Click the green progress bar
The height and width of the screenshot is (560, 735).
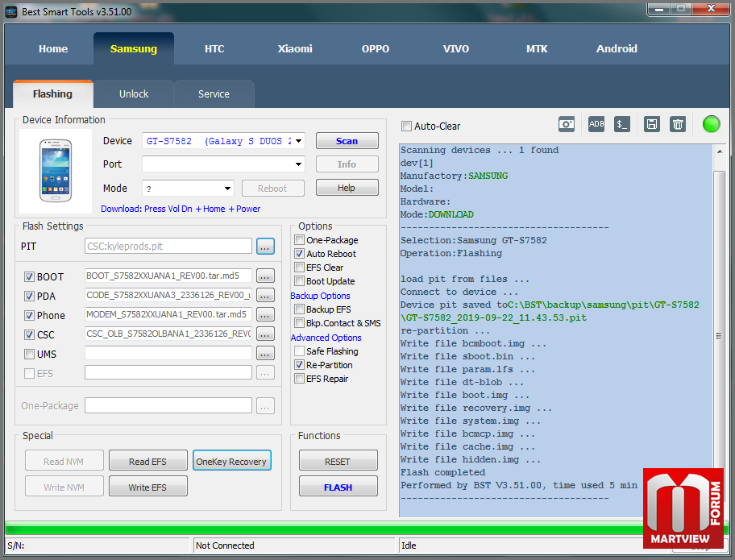(323, 529)
